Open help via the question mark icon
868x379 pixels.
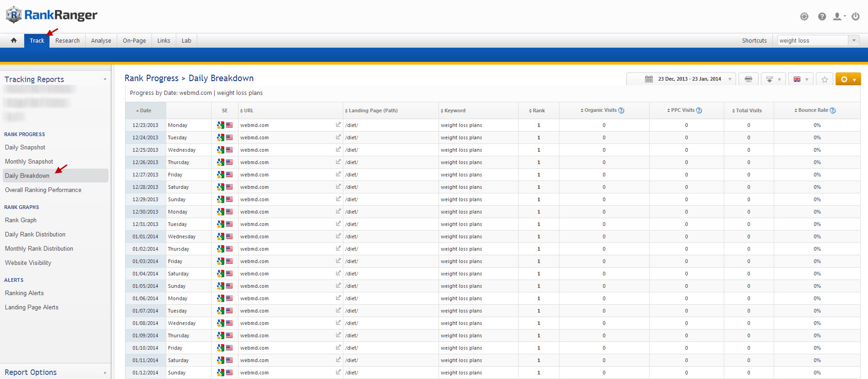(x=822, y=16)
